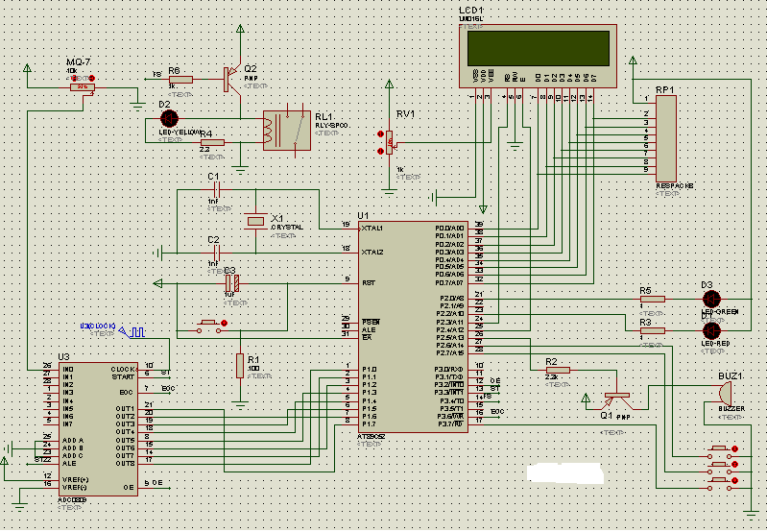
Task: Click the red LED below D3
Action: 711,331
